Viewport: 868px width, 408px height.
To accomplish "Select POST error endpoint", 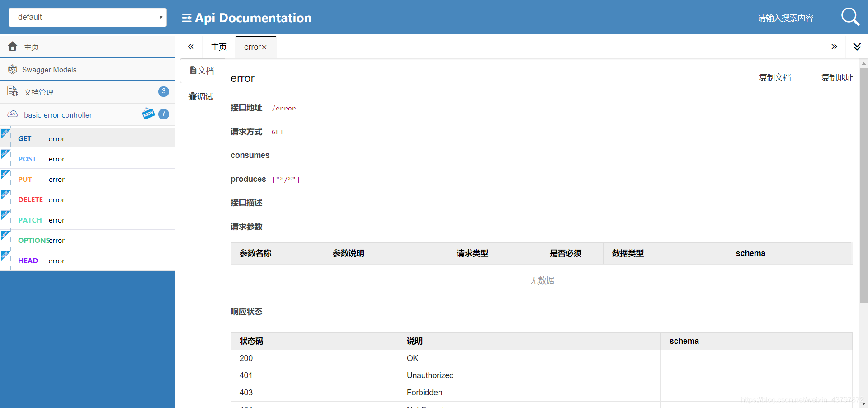I will (88, 159).
